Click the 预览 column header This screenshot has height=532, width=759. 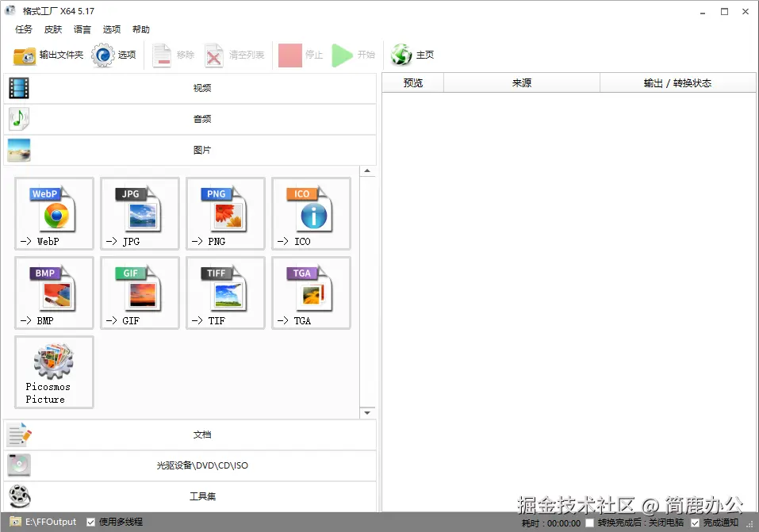[x=413, y=82]
